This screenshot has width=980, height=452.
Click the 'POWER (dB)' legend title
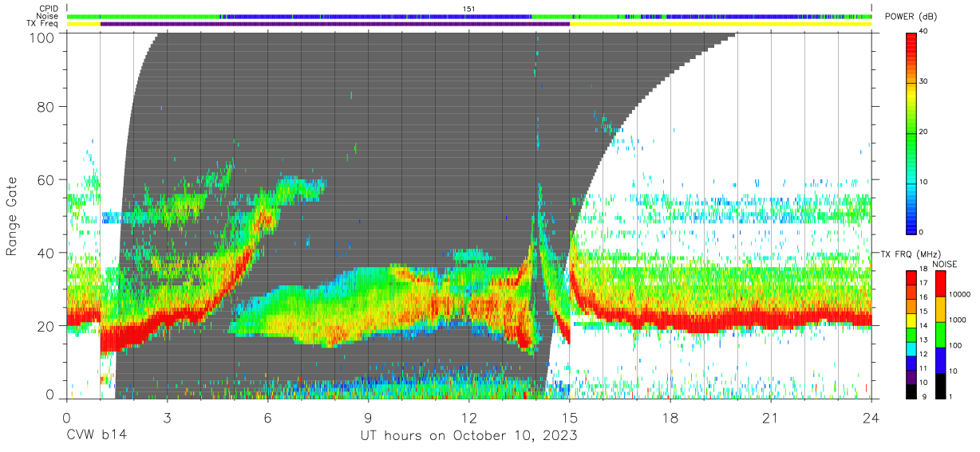pos(911,18)
